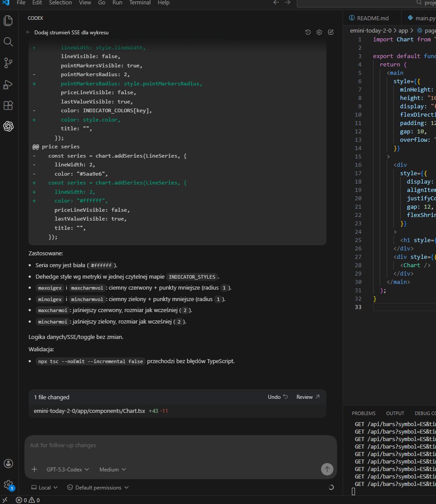Open the Help menu

click(163, 3)
